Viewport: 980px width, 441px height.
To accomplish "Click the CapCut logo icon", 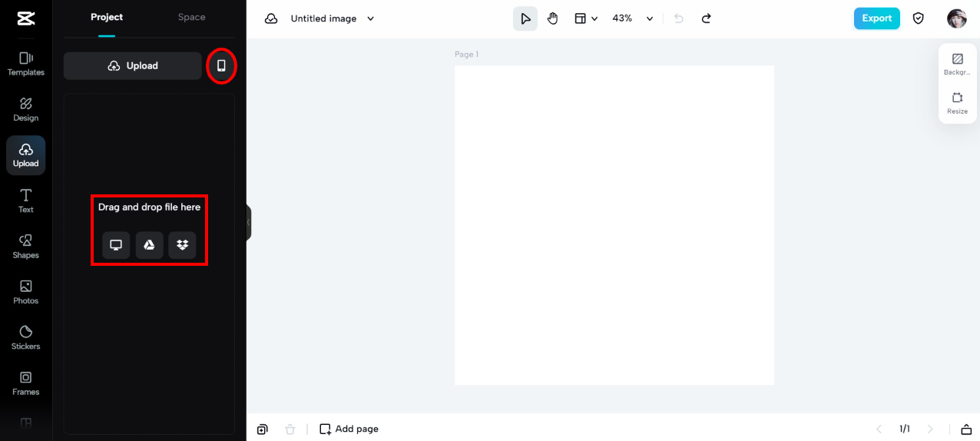I will tap(25, 19).
